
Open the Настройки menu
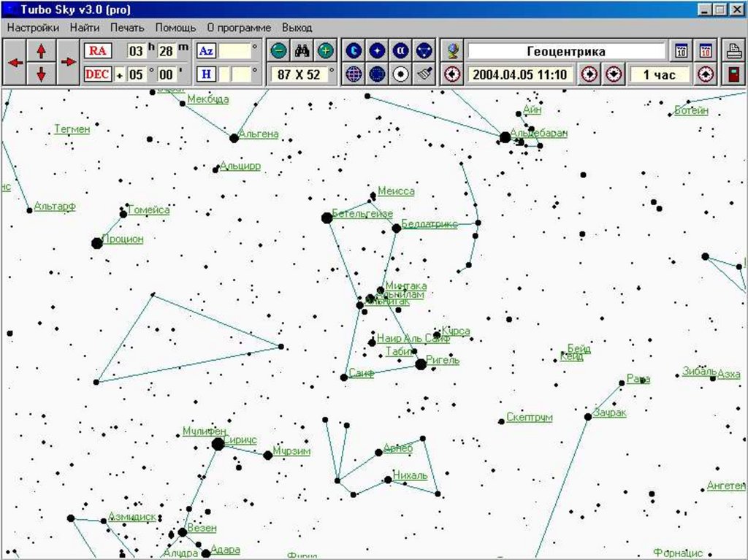coord(34,28)
